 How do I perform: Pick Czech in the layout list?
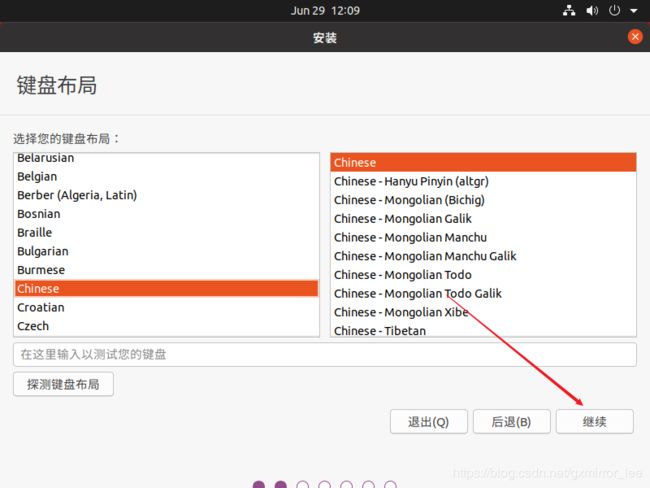[x=33, y=326]
